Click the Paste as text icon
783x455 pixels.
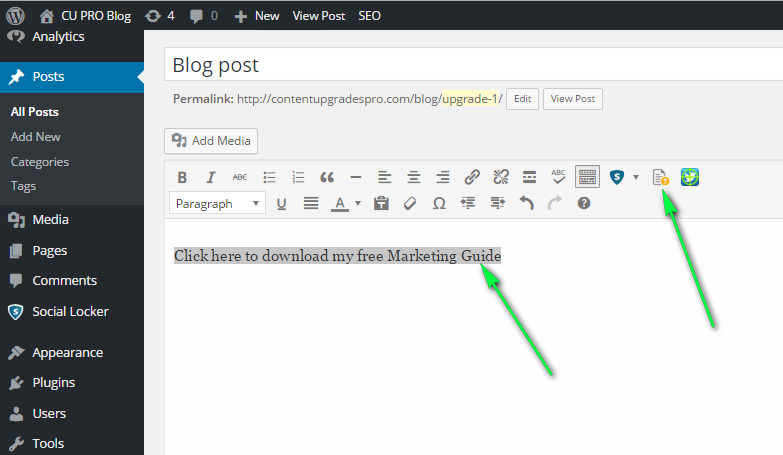pyautogui.click(x=381, y=203)
